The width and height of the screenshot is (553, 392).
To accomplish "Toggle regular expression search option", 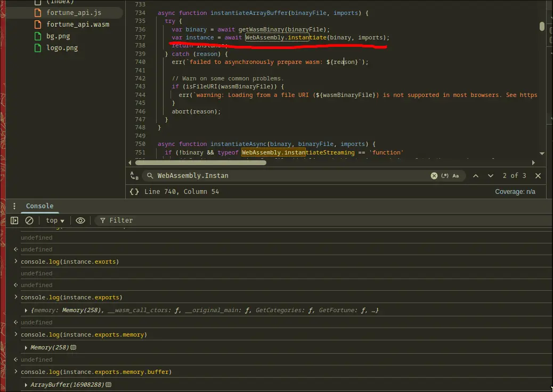I will tap(445, 176).
